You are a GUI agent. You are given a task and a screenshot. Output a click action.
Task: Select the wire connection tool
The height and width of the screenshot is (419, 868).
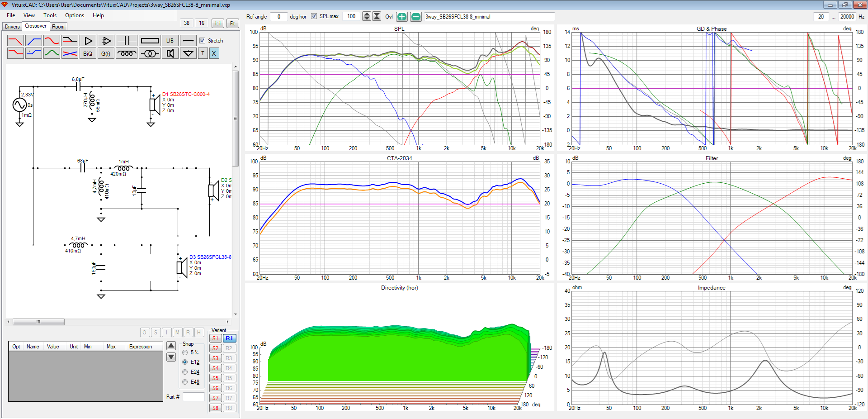coord(189,41)
